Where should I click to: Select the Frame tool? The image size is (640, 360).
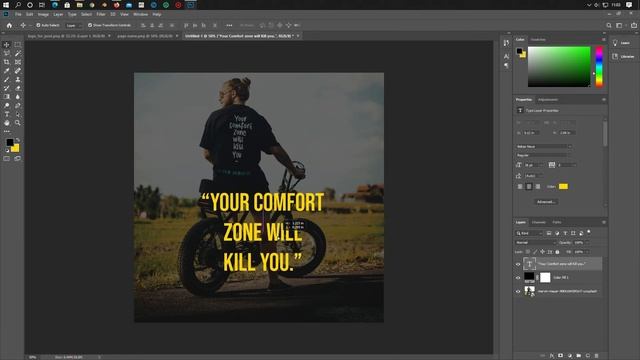(x=18, y=62)
